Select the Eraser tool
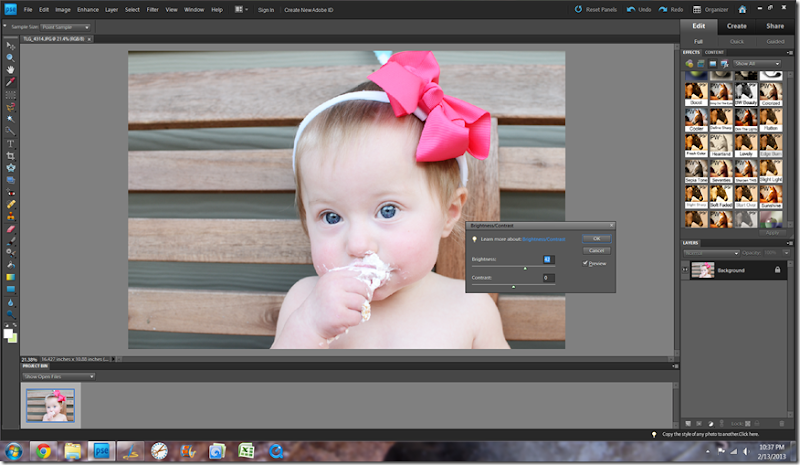Viewport: 800px width, 465px height. click(x=11, y=227)
